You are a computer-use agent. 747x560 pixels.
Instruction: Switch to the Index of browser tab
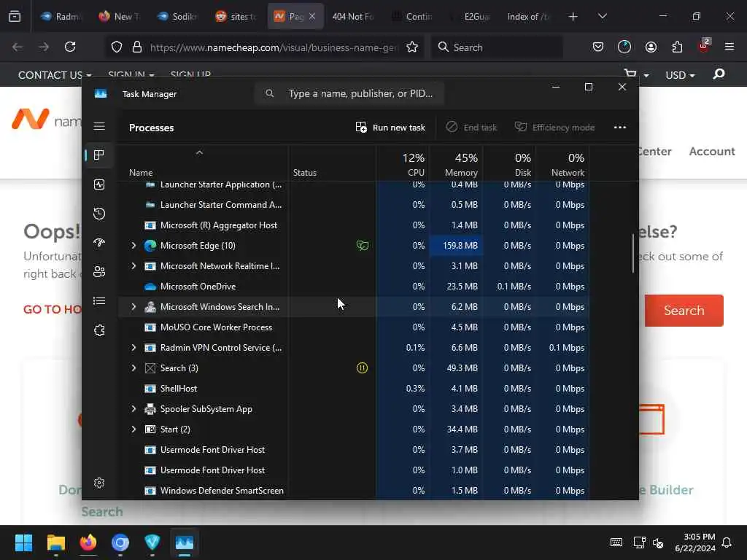point(528,16)
